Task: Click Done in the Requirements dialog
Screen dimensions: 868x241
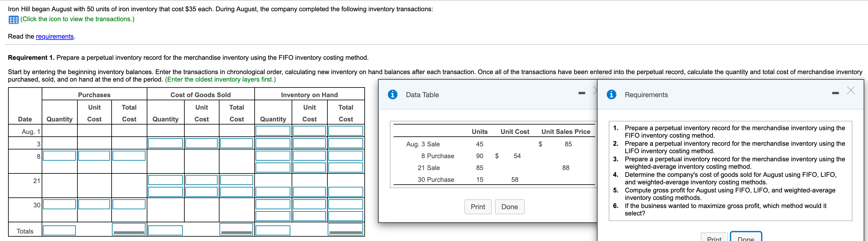Action: [x=746, y=237]
